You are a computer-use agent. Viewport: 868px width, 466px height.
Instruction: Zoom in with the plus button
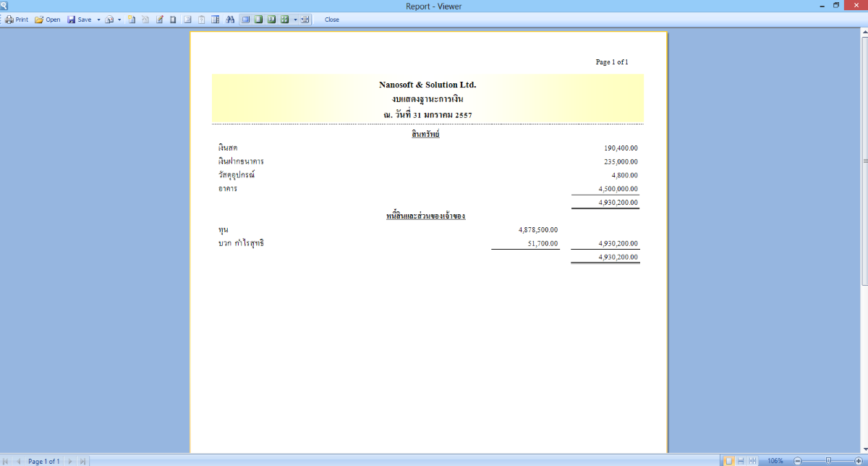pyautogui.click(x=859, y=461)
